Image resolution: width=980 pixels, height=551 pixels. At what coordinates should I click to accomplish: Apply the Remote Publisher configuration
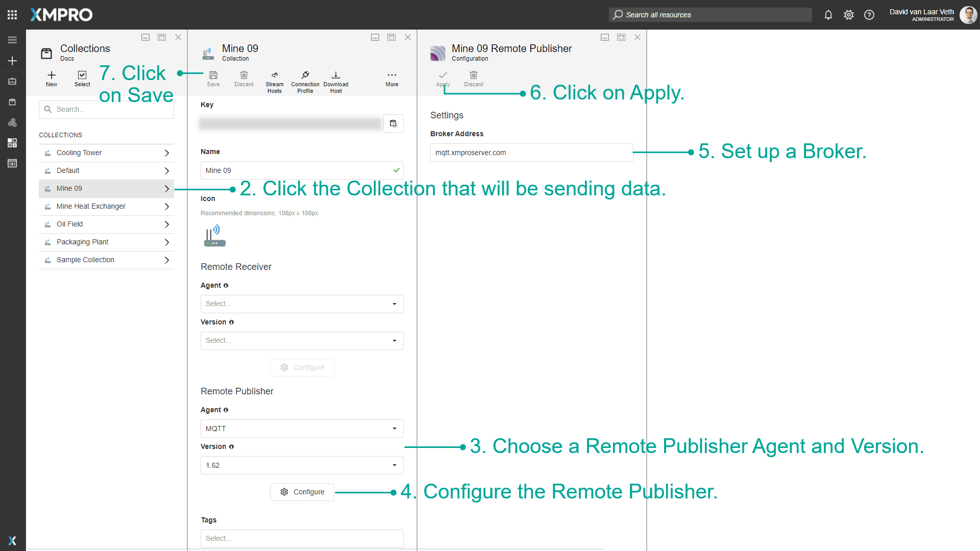442,78
